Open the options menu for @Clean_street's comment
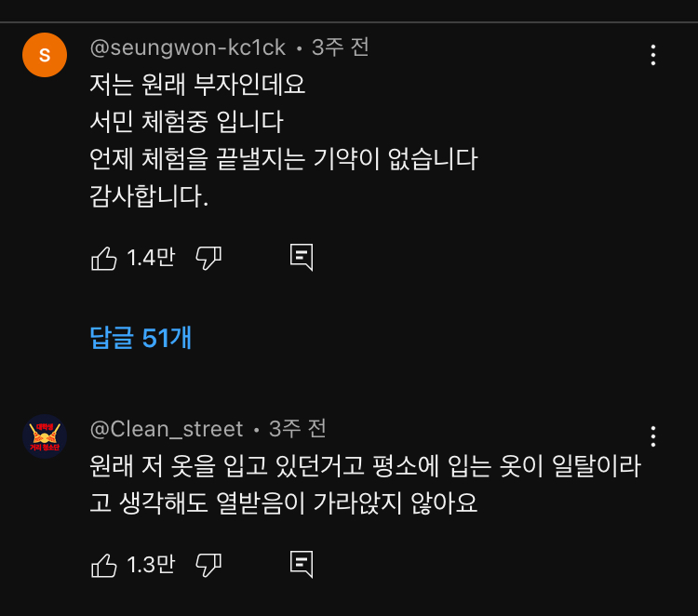This screenshot has width=698, height=616. [x=653, y=436]
